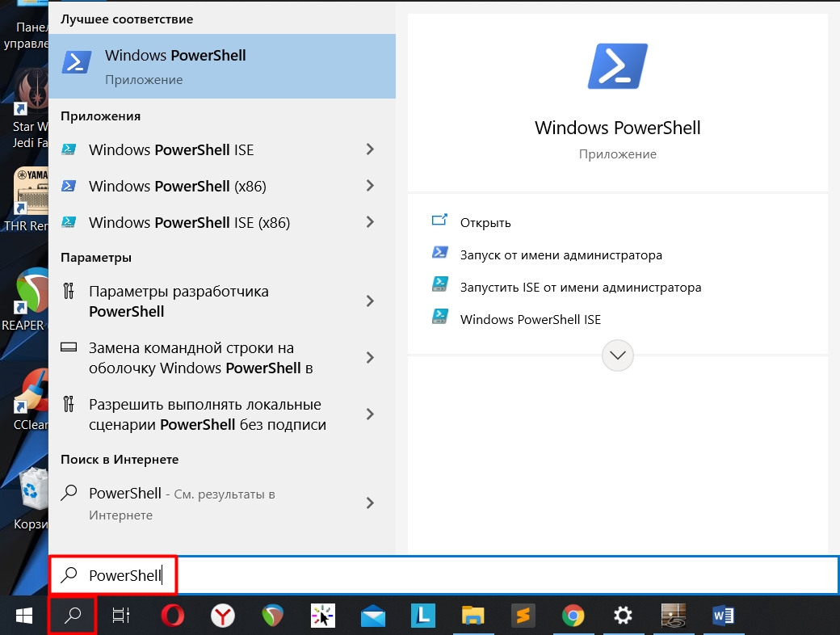Expand Windows PowerShell ISE result arrow
The image size is (840, 635).
coord(370,149)
